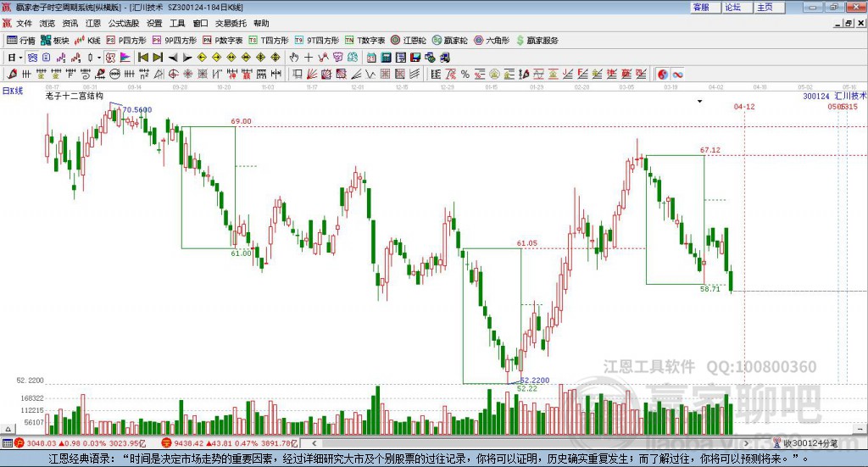The image size is (868, 467).
Task: Click horizontal scrollbar left arrow
Action: [314, 443]
